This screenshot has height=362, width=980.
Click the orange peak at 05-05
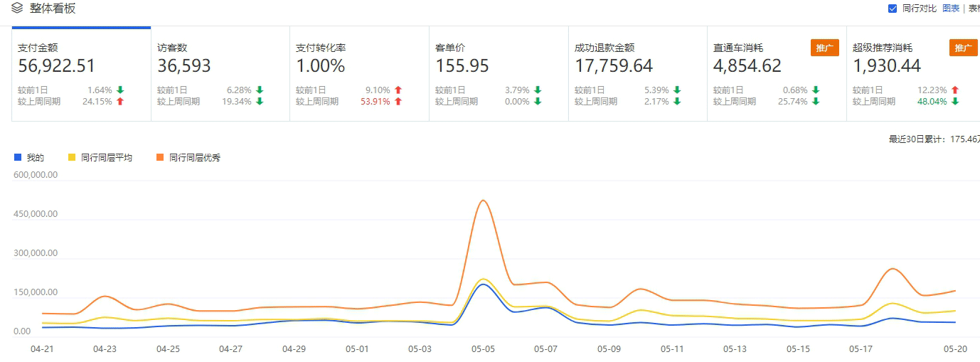[x=483, y=201]
